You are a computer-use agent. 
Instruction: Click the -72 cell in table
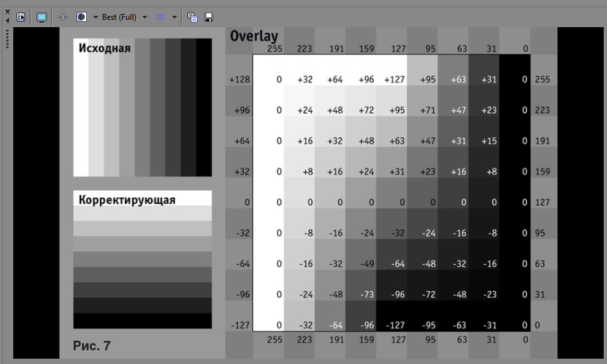[429, 295]
